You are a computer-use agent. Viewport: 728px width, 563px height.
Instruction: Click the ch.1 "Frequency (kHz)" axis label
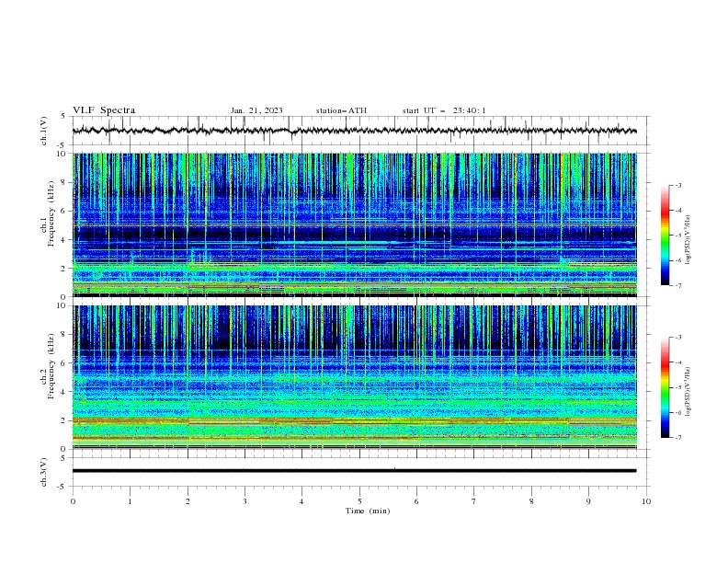coord(51,213)
